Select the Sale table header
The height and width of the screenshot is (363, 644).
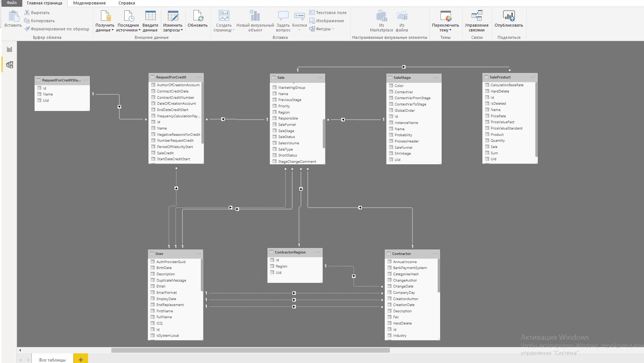tap(298, 78)
